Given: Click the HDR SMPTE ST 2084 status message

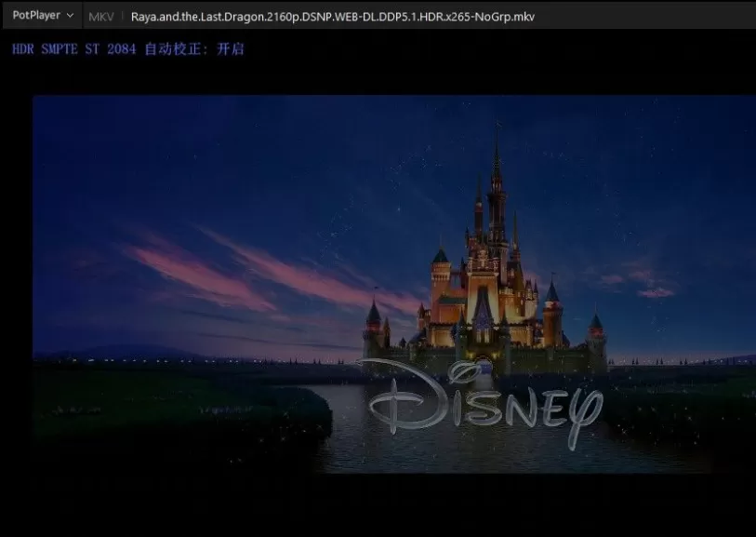Looking at the screenshot, I should coord(128,49).
